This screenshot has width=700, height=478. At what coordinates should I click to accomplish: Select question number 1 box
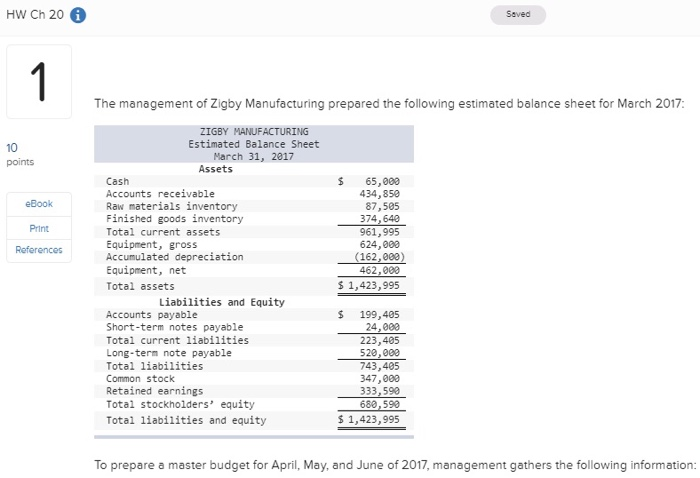39,82
